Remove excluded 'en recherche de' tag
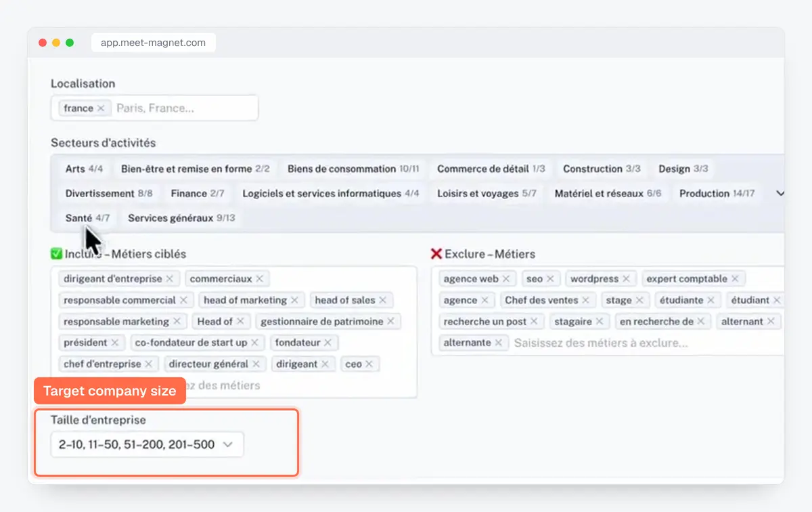 [700, 322]
